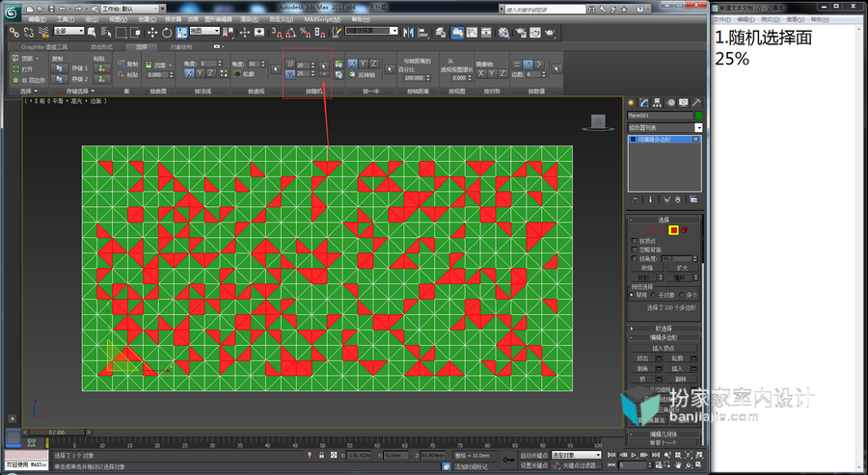Open the Utilities hammer panel tab
Image resolution: width=868 pixels, height=475 pixels.
[x=697, y=103]
